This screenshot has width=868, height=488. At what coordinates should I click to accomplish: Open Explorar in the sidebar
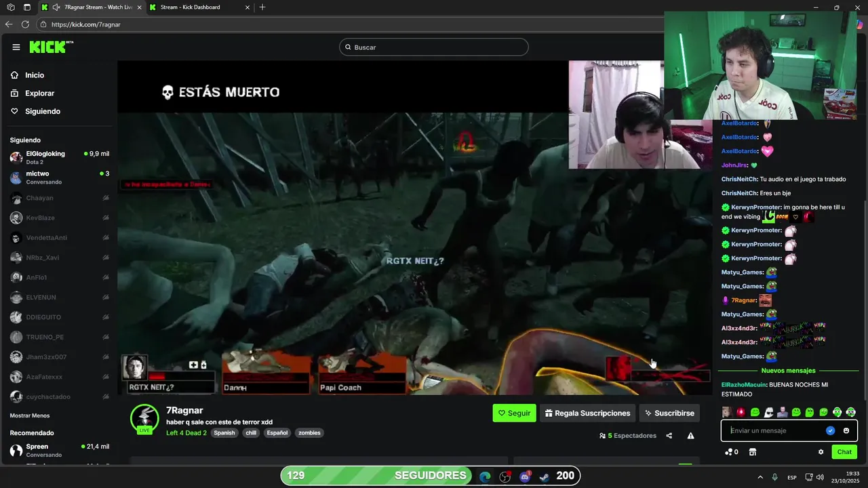pyautogui.click(x=33, y=94)
